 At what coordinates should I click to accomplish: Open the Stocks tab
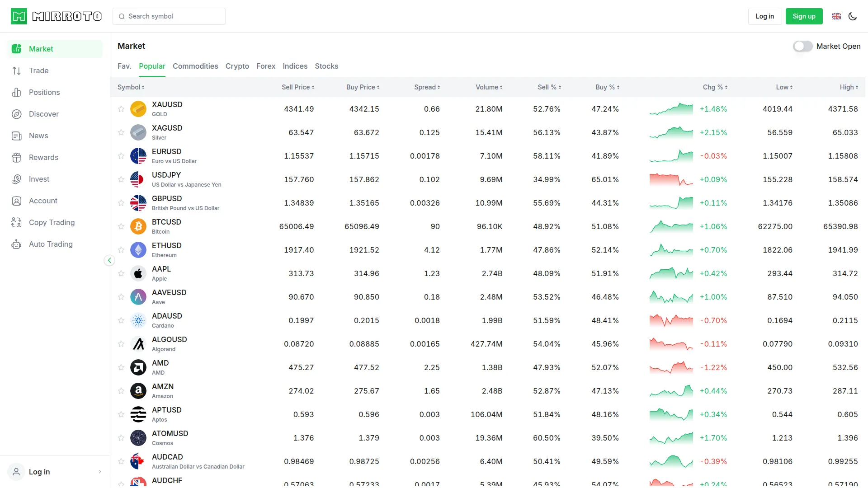coord(326,66)
